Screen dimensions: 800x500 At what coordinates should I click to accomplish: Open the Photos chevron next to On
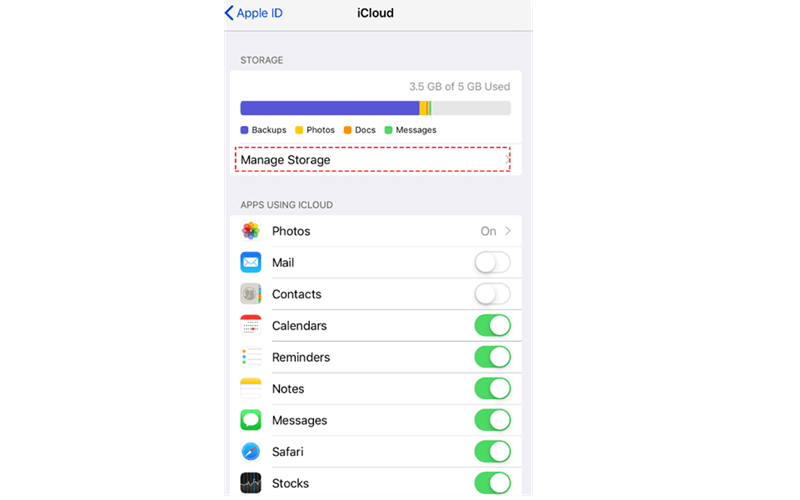[x=508, y=231]
